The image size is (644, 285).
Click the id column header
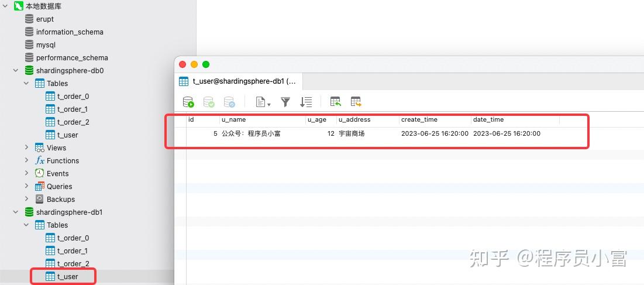point(203,119)
